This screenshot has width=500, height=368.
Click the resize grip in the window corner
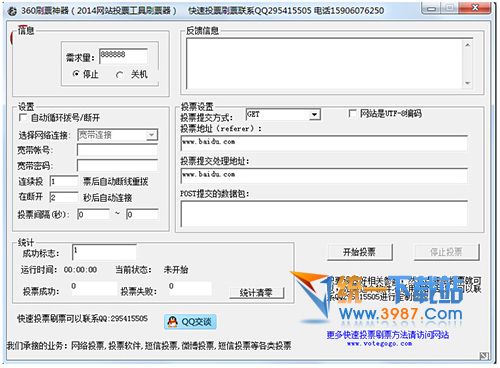pyautogui.click(x=484, y=356)
